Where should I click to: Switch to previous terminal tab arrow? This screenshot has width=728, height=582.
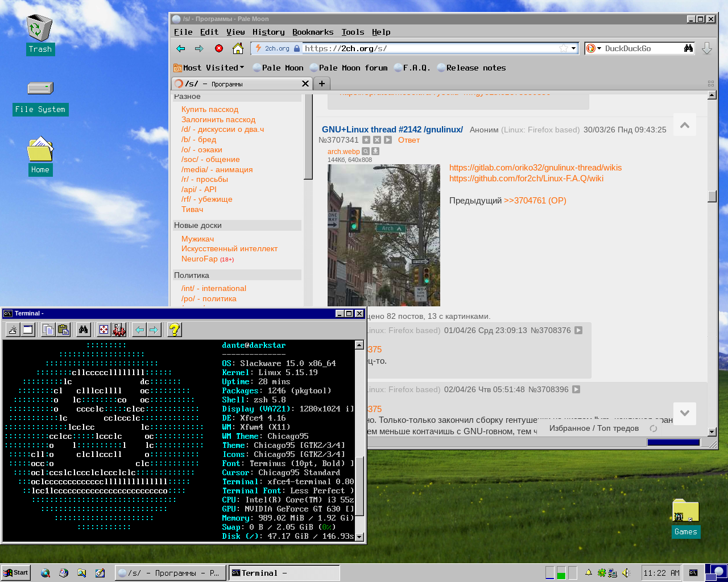click(139, 329)
